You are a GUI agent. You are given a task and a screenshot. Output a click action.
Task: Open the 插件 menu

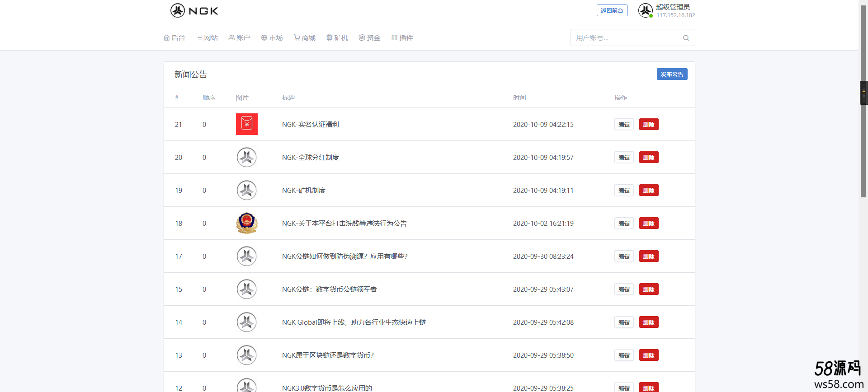click(402, 38)
